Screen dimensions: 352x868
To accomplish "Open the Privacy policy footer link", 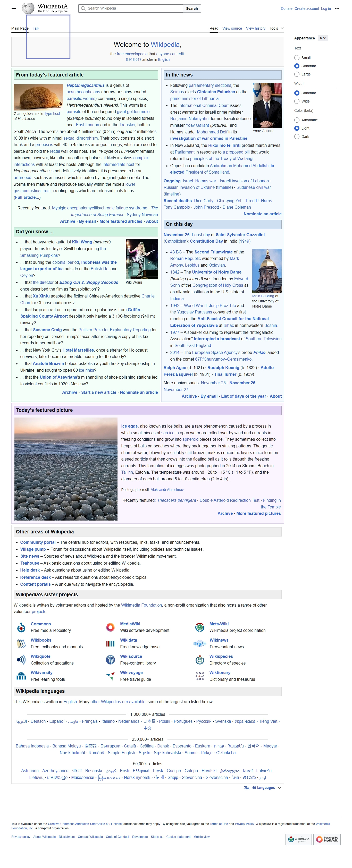I will [21, 837].
